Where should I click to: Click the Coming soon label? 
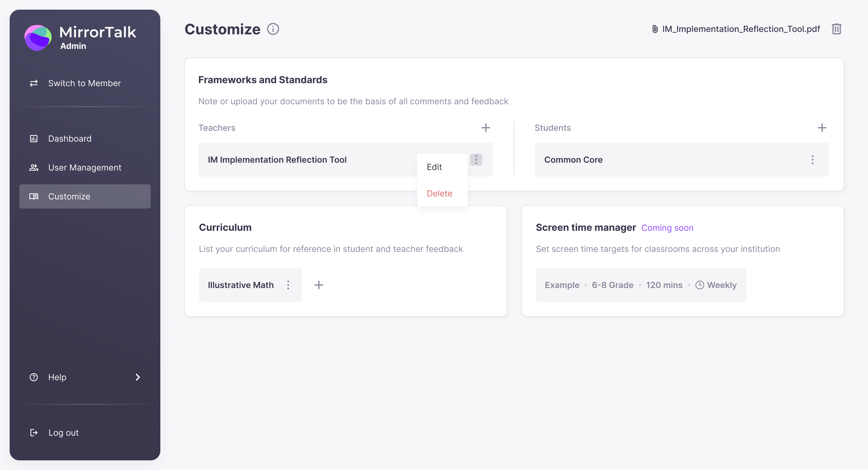[667, 228]
